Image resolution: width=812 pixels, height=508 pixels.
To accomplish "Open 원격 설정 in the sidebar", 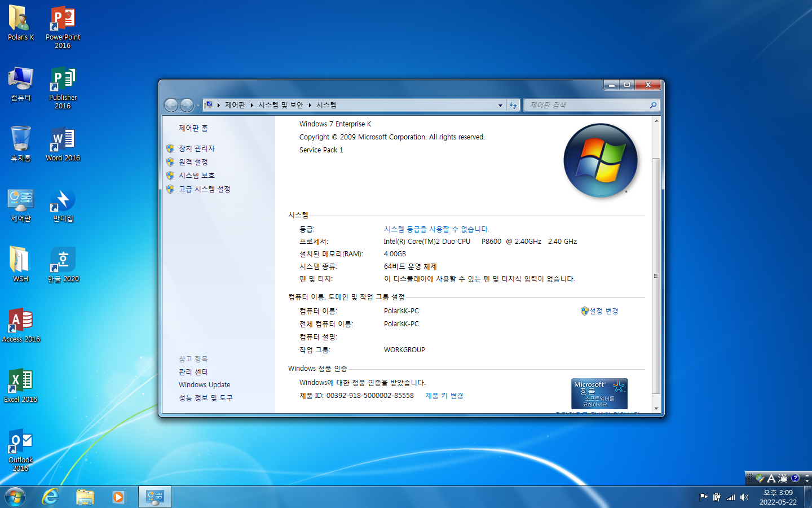I will 193,162.
